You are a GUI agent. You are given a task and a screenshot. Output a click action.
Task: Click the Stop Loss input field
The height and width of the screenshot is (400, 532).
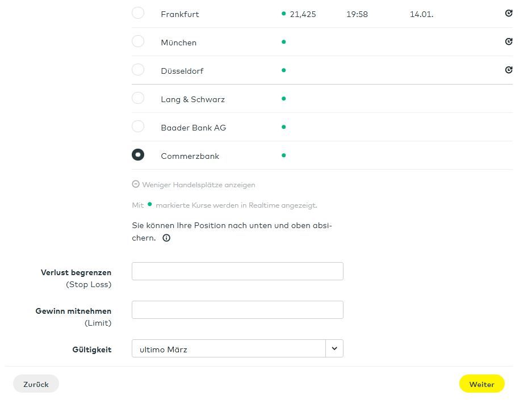coord(237,271)
